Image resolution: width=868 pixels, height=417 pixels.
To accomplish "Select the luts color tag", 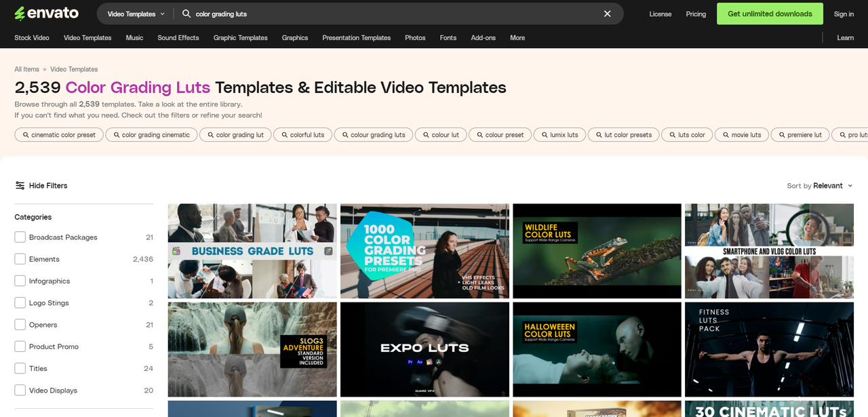I will (687, 135).
